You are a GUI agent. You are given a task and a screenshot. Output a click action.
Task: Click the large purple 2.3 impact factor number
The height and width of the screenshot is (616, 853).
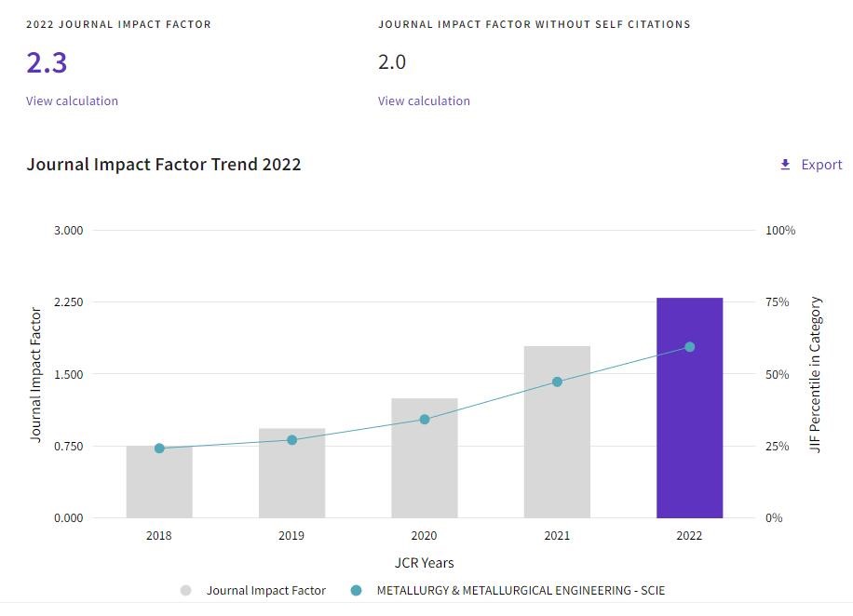click(x=47, y=62)
